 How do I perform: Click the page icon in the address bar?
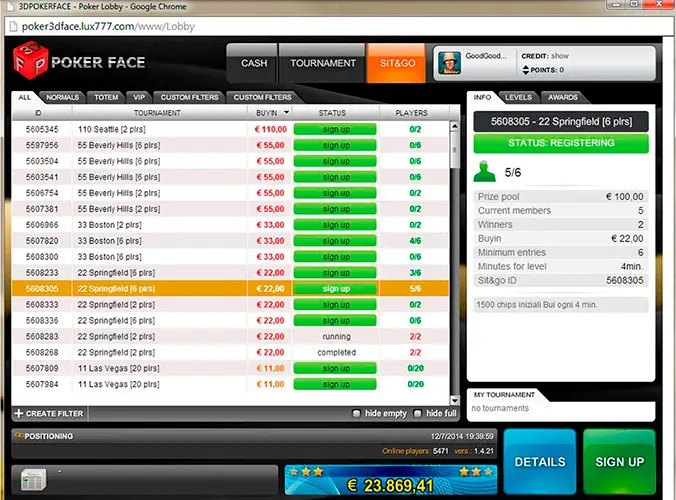tap(14, 27)
